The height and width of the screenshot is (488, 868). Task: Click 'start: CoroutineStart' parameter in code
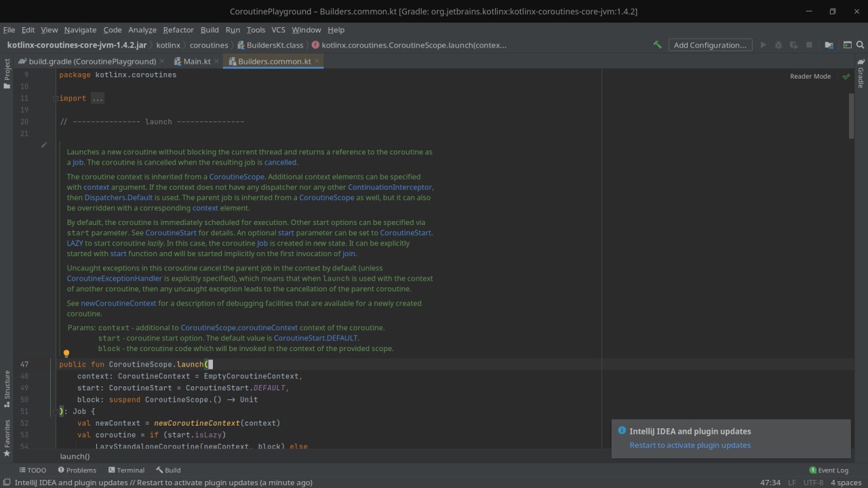pyautogui.click(x=127, y=388)
